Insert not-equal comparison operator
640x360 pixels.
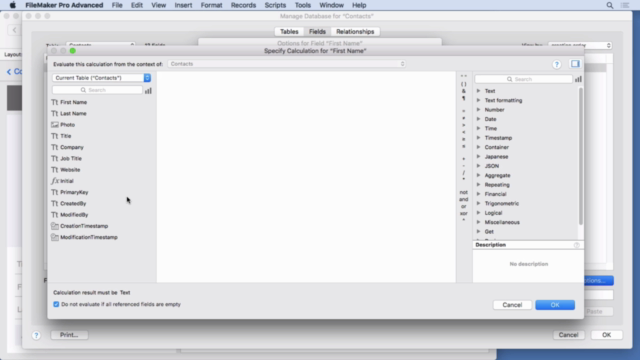tap(464, 118)
